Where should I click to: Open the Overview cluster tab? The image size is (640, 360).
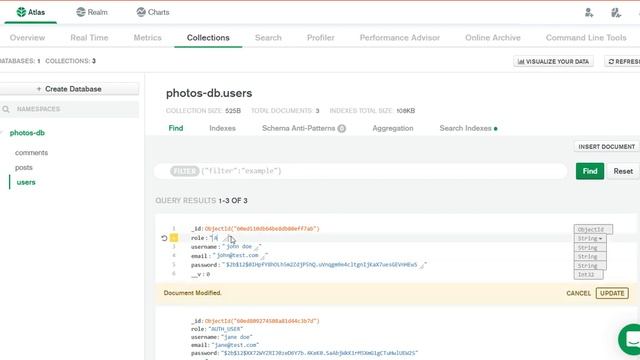tap(27, 38)
